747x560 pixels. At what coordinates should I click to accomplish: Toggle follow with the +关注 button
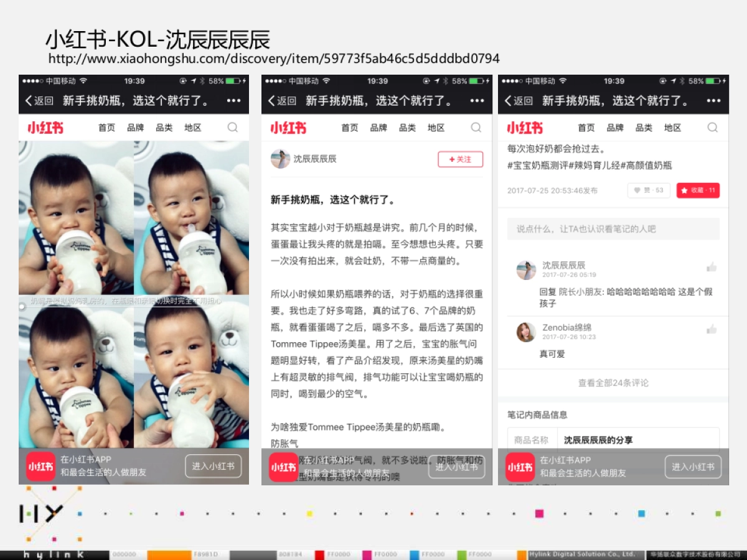click(460, 159)
